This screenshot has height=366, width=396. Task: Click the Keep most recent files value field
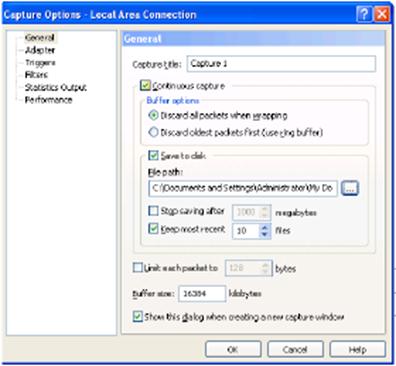(246, 231)
